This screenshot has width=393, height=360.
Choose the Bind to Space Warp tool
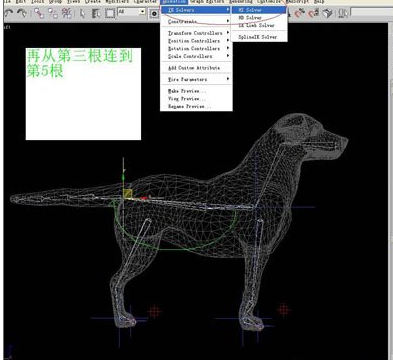[67, 13]
